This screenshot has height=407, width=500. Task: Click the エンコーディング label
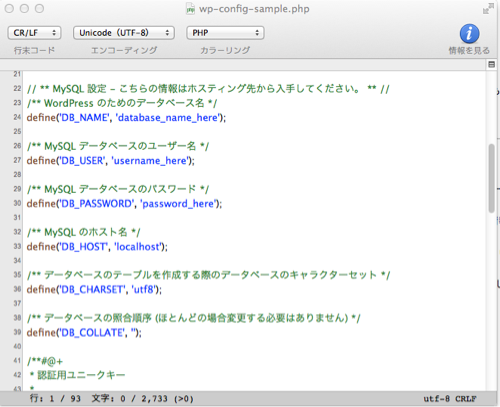click(124, 50)
